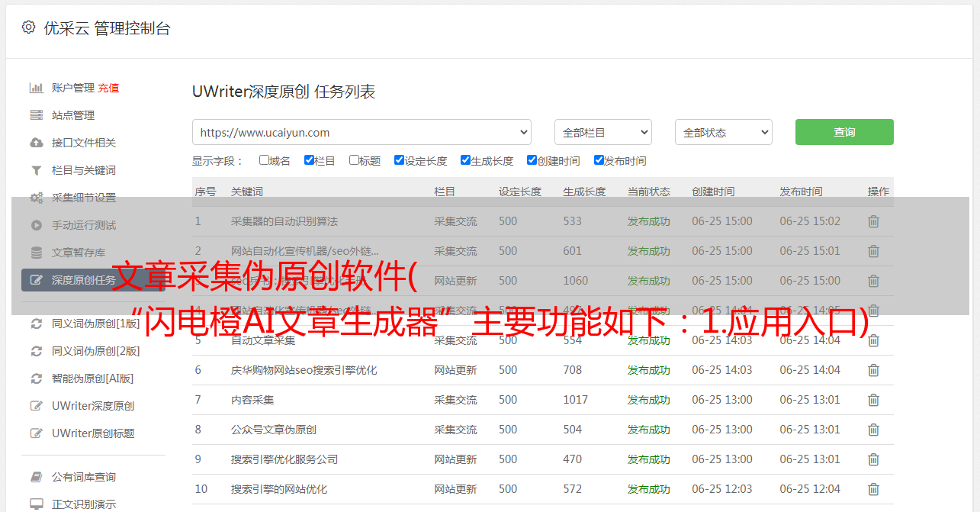Image resolution: width=980 pixels, height=512 pixels.
Task: Click the server icon for 站点管理
Action: [x=36, y=115]
